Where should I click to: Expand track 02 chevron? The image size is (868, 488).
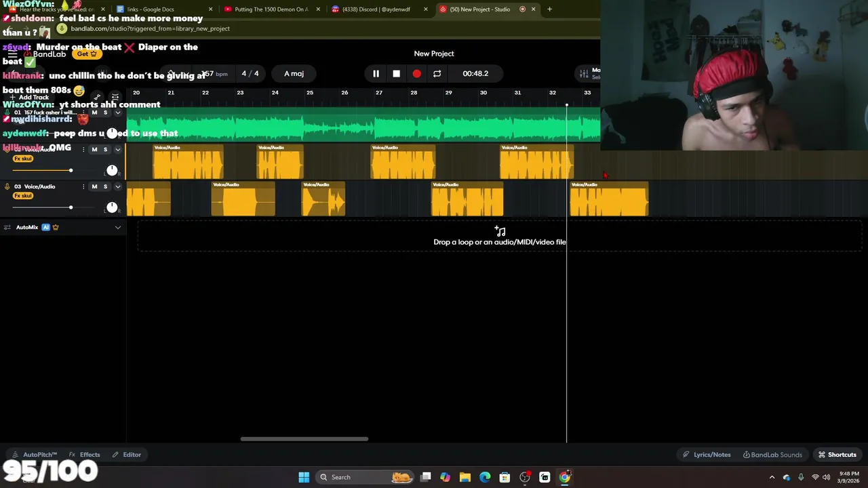[117, 149]
